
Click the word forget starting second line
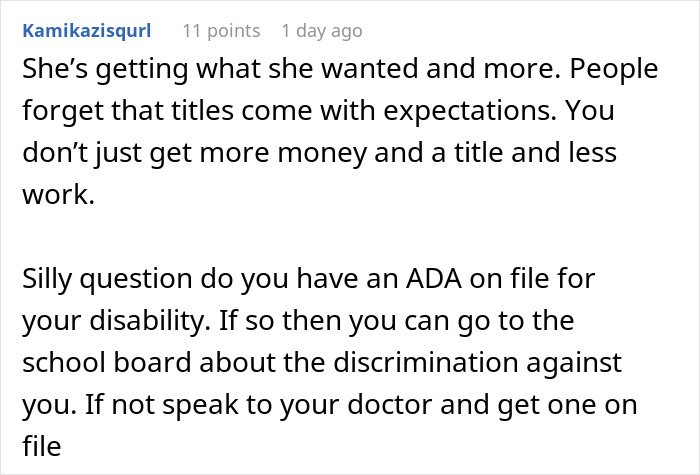(x=63, y=111)
